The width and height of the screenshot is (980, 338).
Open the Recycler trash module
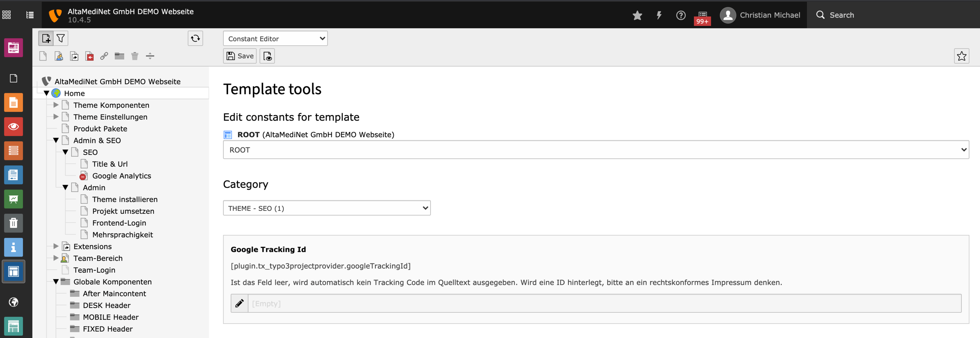(x=13, y=223)
